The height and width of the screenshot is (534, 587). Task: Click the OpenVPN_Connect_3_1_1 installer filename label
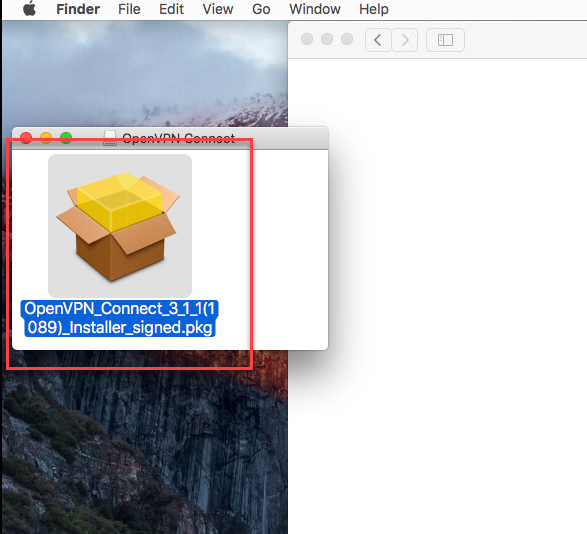[x=120, y=318]
